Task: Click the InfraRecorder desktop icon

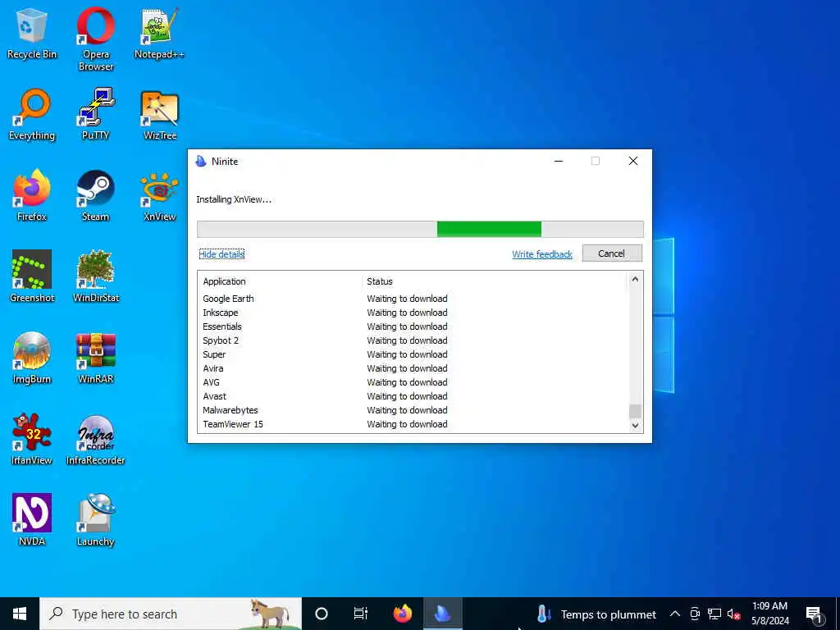Action: (x=96, y=439)
